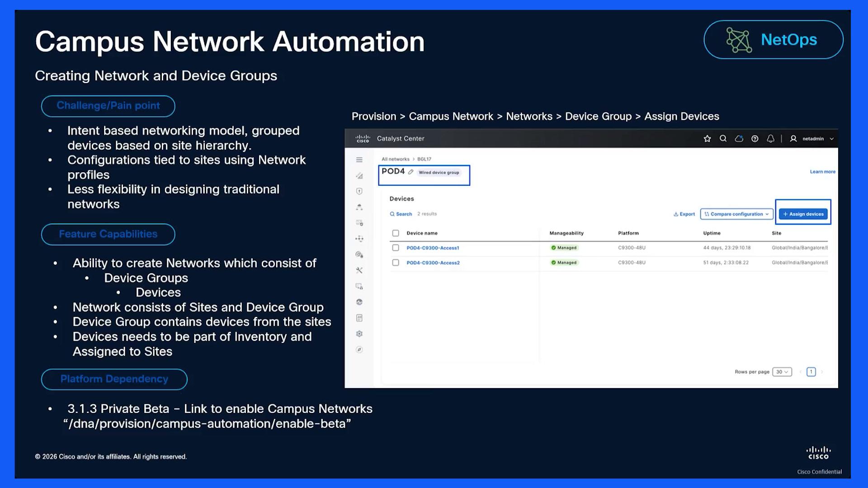Check the POD4-C9300-Access2 row checkbox
868x488 pixels.
tap(396, 263)
